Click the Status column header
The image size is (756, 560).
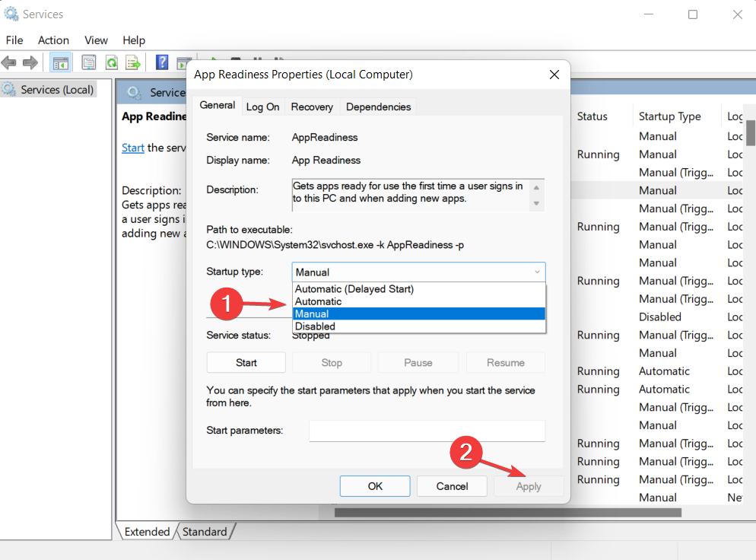tap(592, 116)
